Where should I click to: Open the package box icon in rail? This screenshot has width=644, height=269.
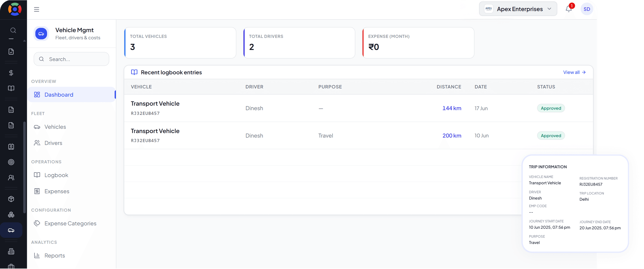point(11,199)
